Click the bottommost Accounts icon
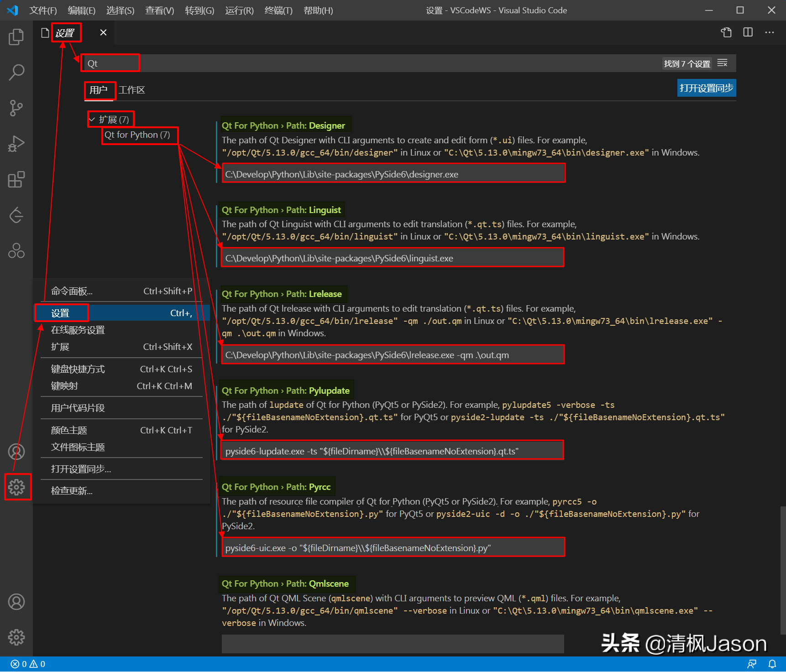This screenshot has height=672, width=786. tap(16, 602)
